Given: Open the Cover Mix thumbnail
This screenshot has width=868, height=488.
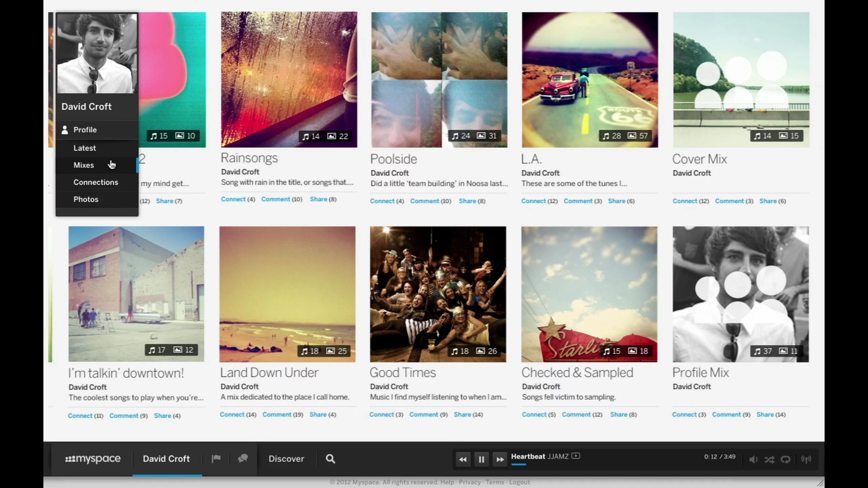Looking at the screenshot, I should tap(741, 80).
